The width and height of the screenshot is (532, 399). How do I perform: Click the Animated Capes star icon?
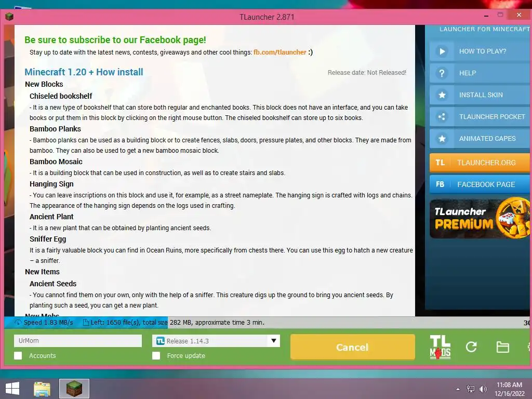(x=442, y=138)
